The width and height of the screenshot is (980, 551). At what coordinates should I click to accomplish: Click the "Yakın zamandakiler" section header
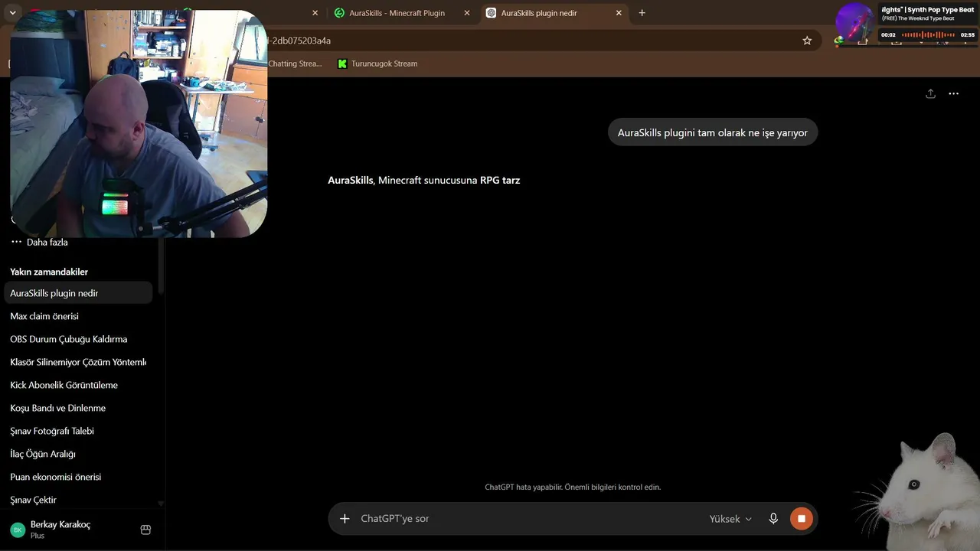pyautogui.click(x=49, y=272)
